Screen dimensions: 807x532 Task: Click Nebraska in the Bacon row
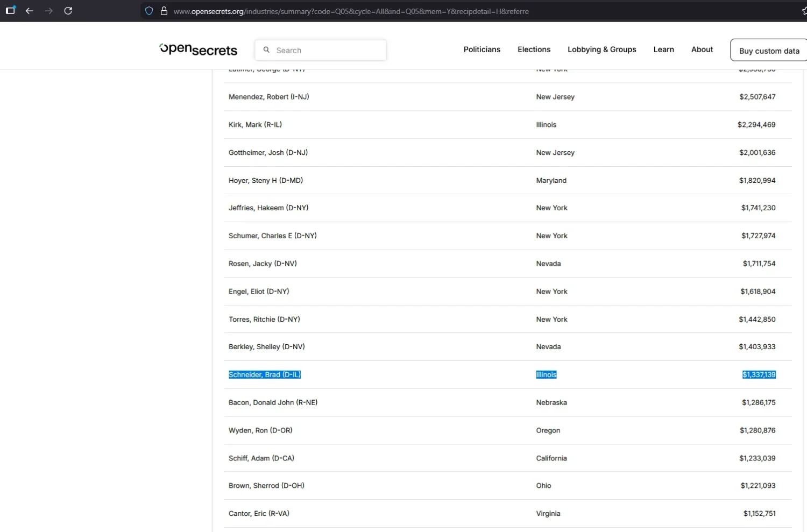(551, 403)
